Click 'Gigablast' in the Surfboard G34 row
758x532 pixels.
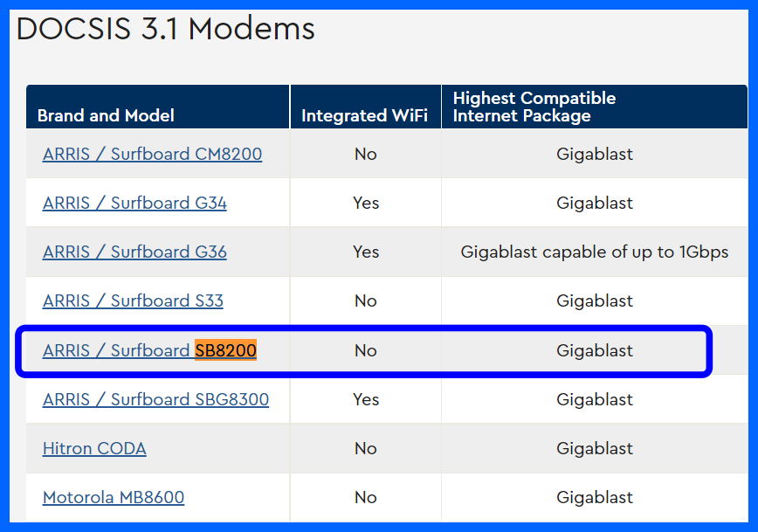tap(595, 204)
